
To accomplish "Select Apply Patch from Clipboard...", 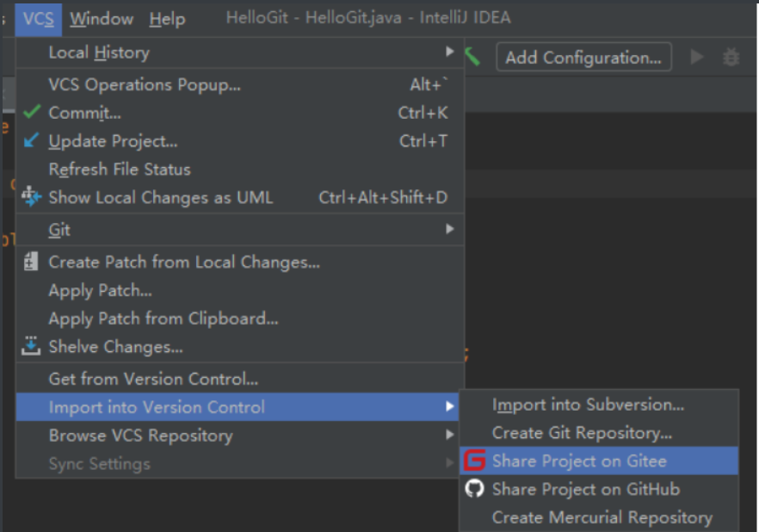I will coord(240,319).
